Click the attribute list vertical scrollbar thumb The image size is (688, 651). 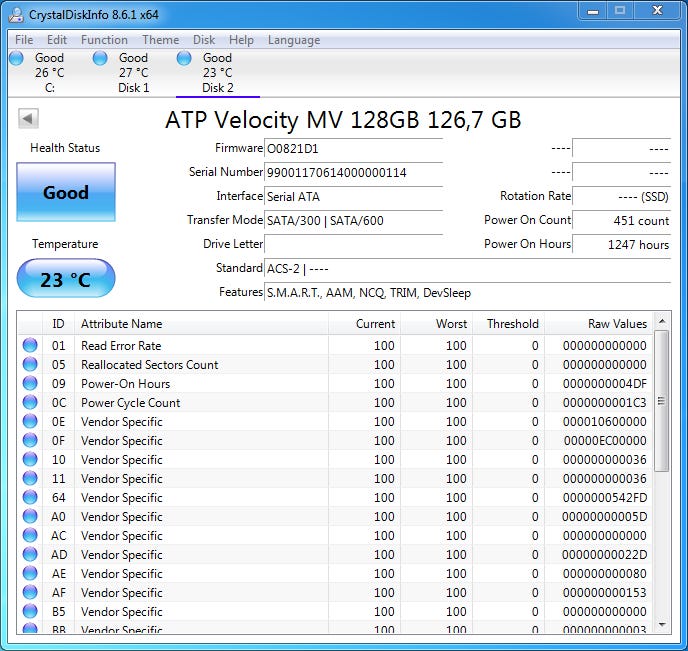[662, 400]
